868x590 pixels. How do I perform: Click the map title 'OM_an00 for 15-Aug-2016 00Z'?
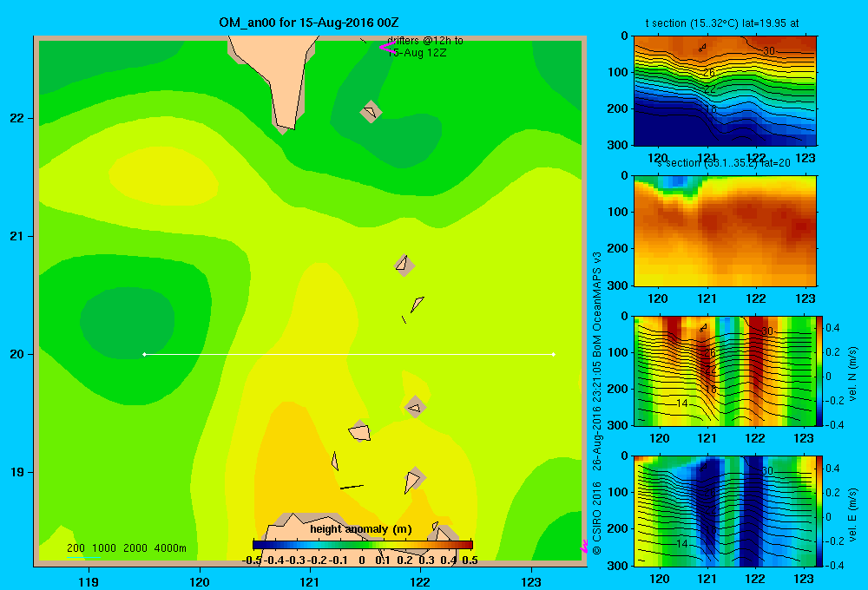click(309, 23)
